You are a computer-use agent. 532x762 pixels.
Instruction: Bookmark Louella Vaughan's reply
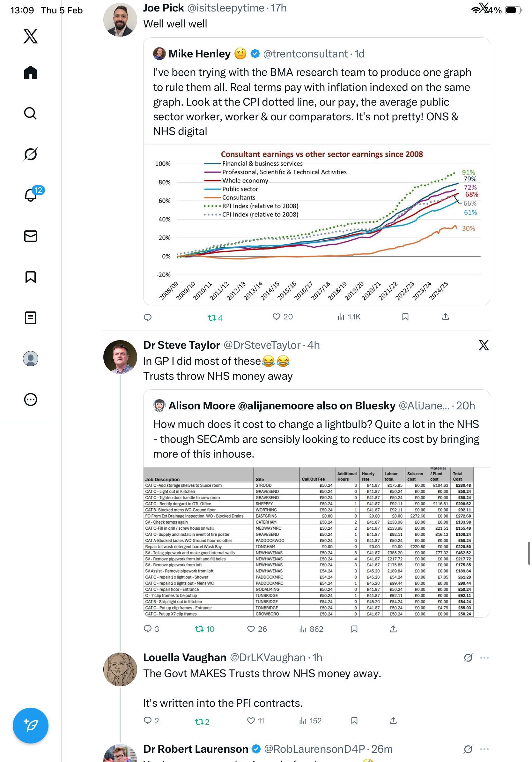point(354,721)
